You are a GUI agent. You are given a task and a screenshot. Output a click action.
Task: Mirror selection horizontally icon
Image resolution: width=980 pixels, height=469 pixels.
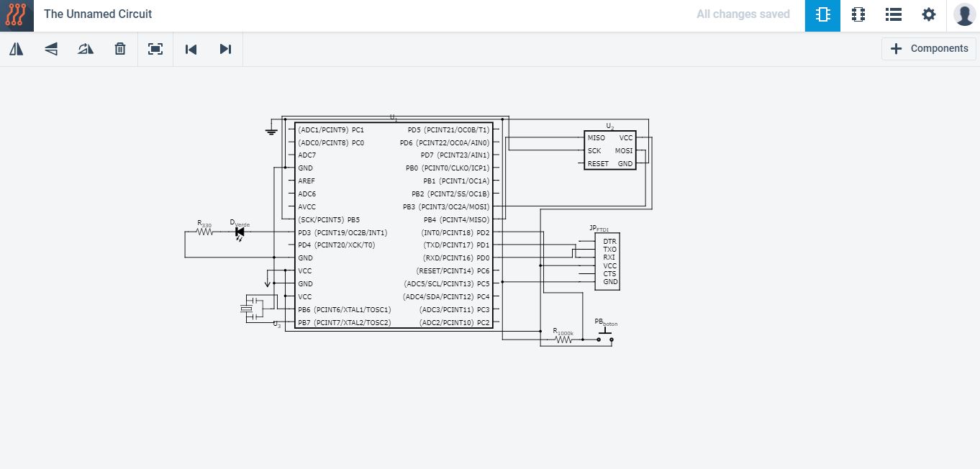tap(17, 49)
